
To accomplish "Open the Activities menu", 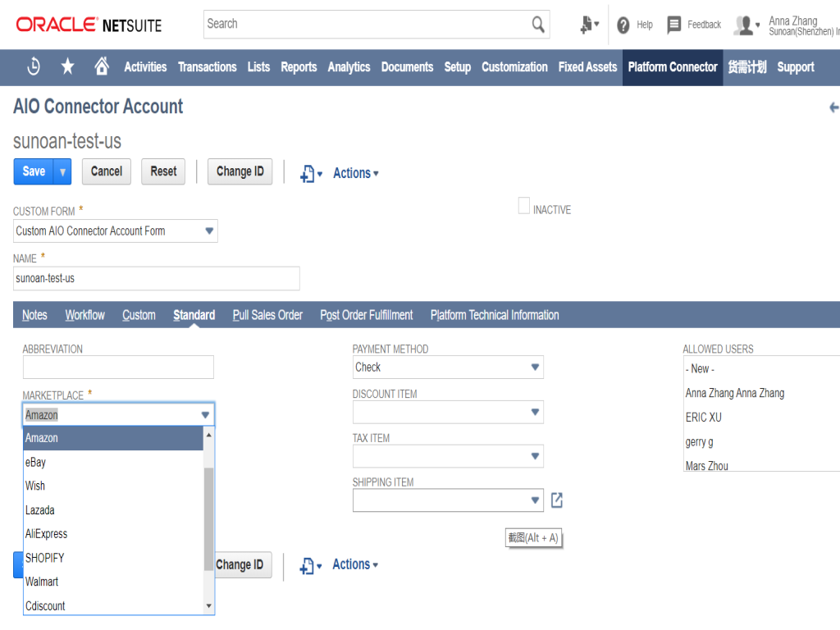I will [145, 67].
